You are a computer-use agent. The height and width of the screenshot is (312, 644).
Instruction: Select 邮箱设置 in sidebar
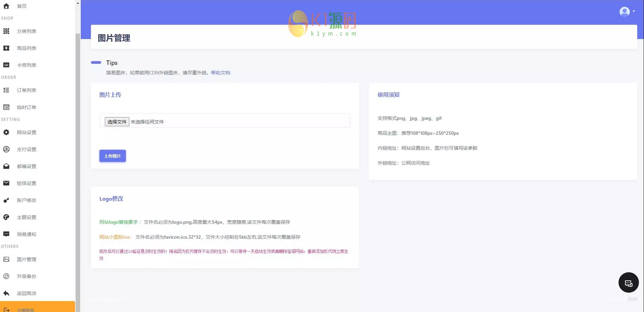point(26,166)
